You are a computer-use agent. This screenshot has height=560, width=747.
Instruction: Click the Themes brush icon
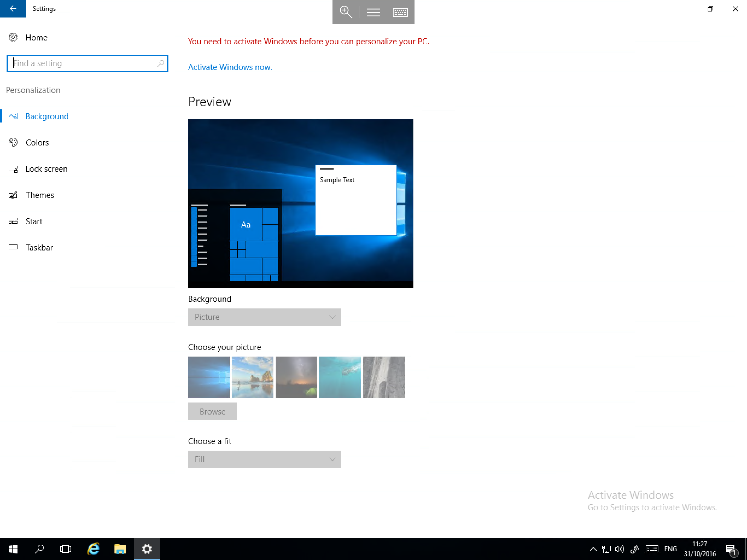13,195
